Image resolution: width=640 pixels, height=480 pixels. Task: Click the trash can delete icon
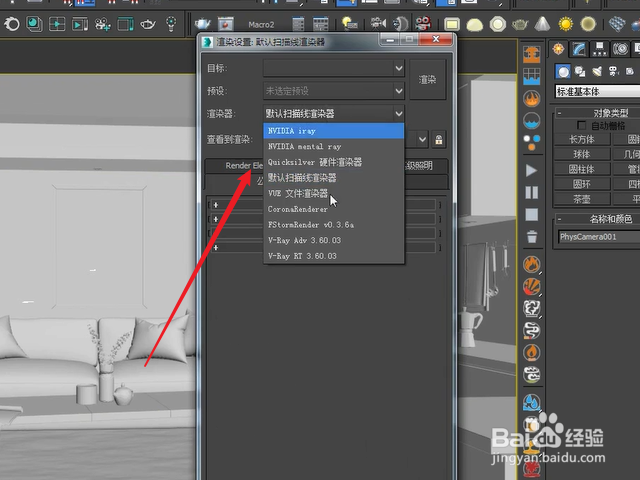tap(531, 237)
